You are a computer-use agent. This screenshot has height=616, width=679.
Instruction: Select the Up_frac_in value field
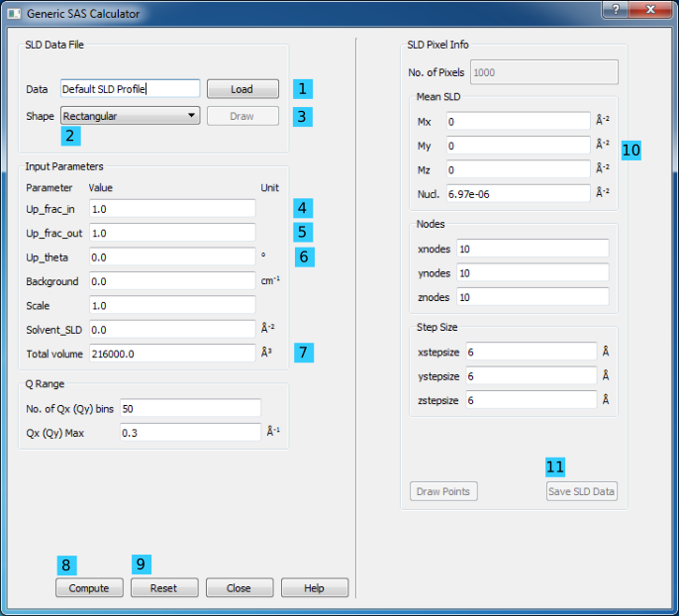171,209
